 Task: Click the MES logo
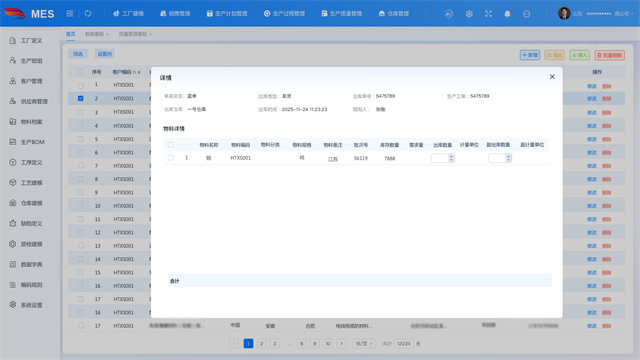point(29,13)
